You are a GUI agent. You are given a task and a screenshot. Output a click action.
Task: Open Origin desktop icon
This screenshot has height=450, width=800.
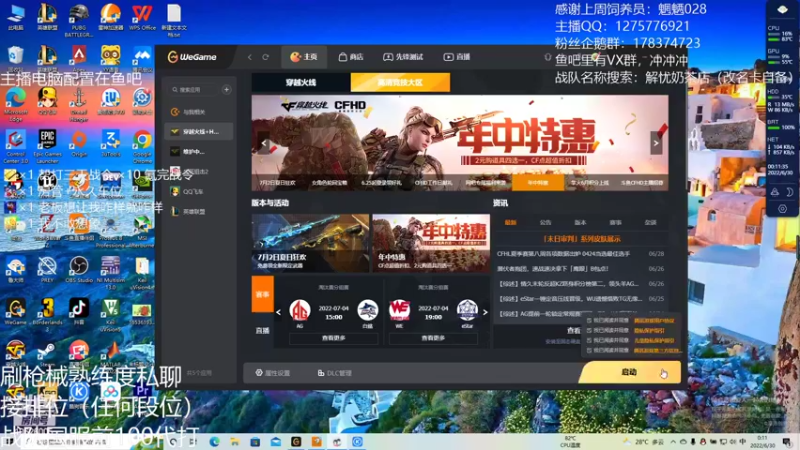[x=79, y=144]
